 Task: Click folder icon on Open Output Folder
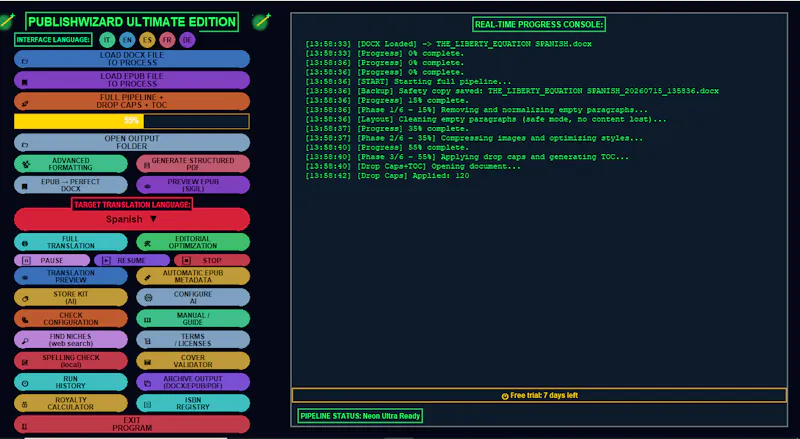coord(24,145)
